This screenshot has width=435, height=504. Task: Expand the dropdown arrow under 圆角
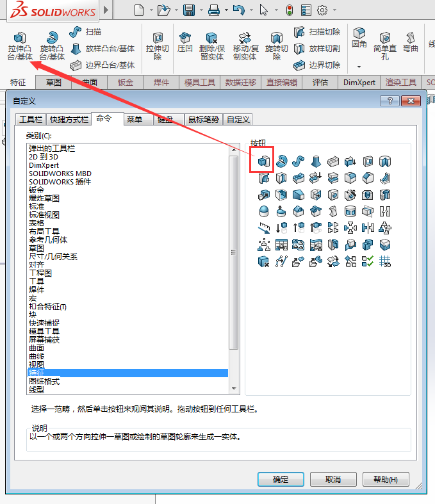(x=359, y=67)
